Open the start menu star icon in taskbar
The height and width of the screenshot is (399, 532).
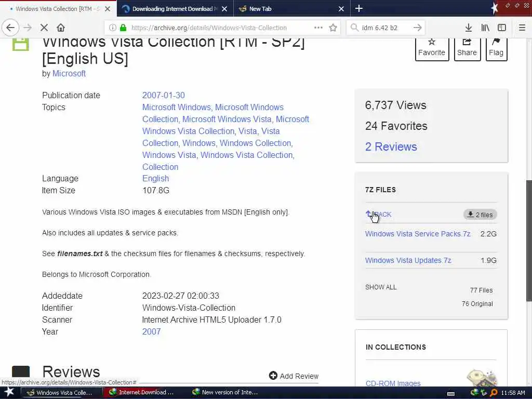[9, 393]
